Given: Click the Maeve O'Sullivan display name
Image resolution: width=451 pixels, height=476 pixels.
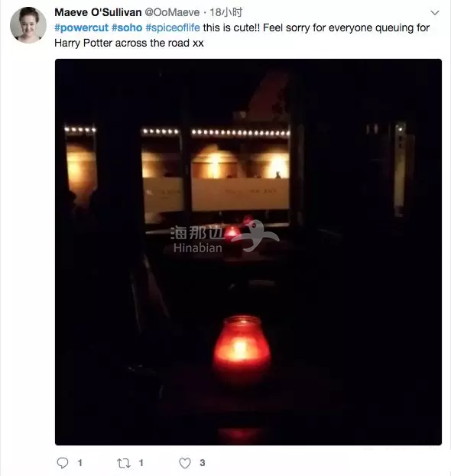Looking at the screenshot, I should (x=98, y=12).
